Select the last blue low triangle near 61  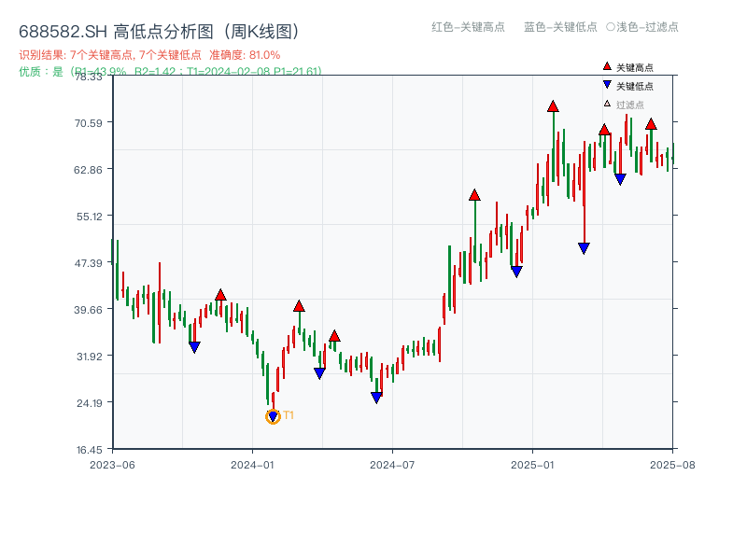[620, 179]
